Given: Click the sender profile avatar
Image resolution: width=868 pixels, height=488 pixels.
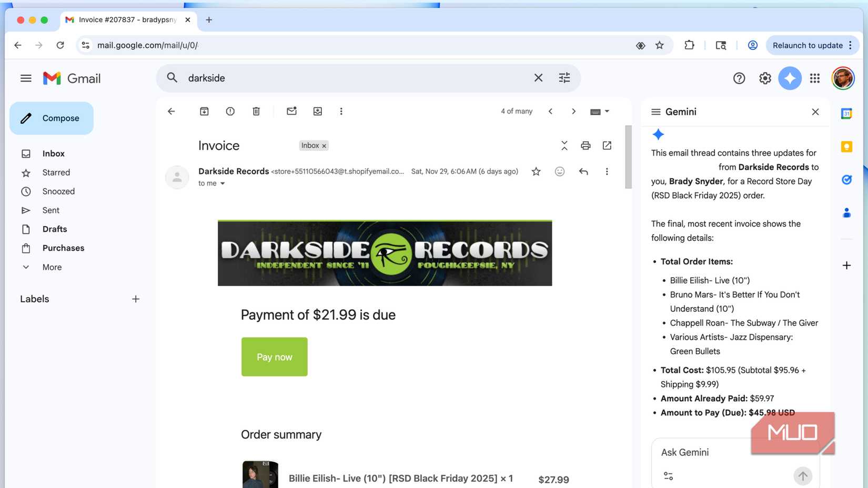Looking at the screenshot, I should pyautogui.click(x=177, y=177).
